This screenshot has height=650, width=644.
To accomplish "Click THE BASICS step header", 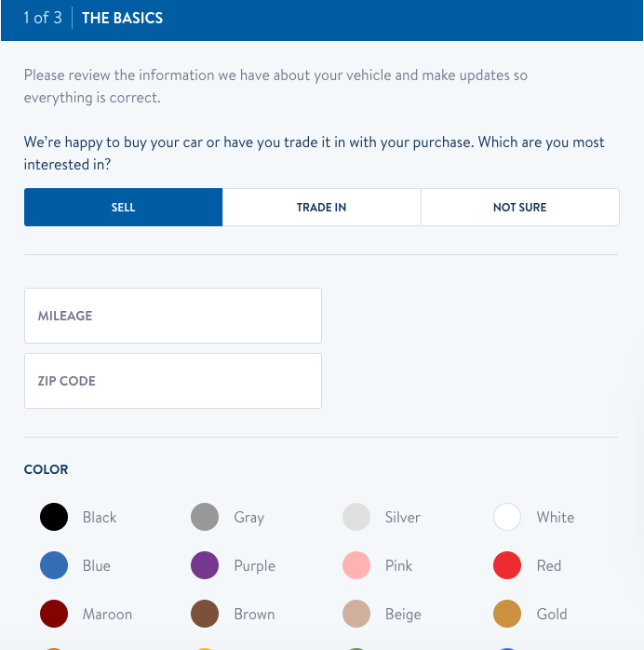I will (122, 19).
